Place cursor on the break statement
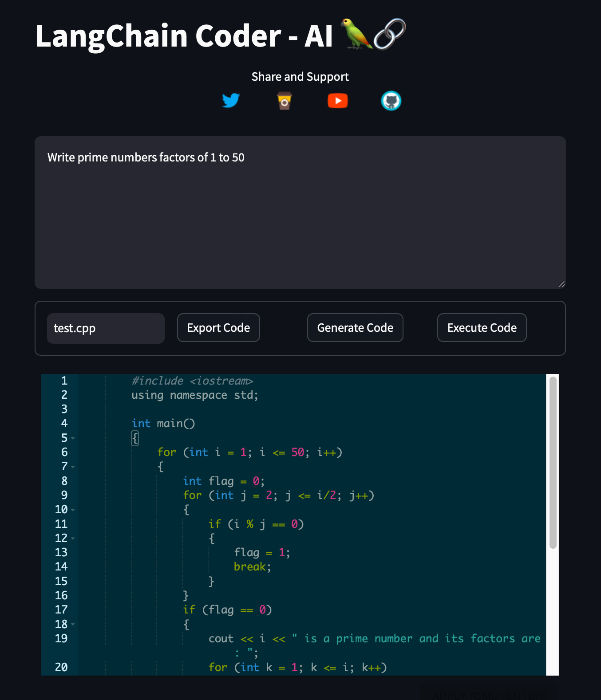601x700 pixels. point(249,567)
